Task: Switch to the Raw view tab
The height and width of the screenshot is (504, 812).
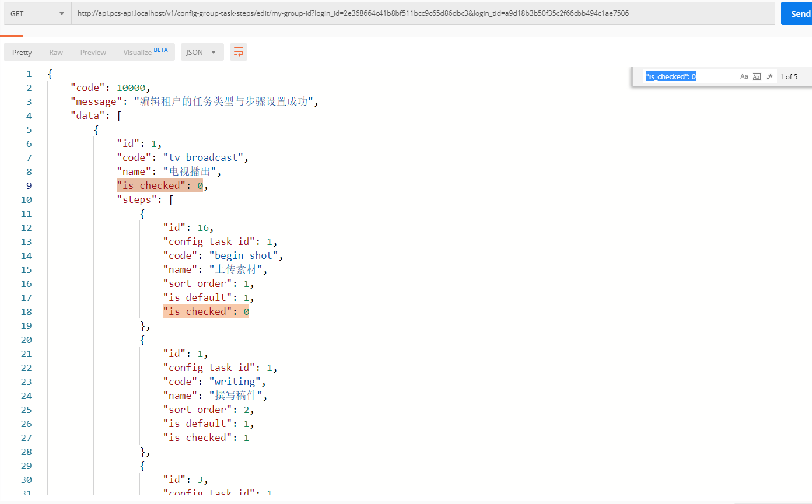Action: pyautogui.click(x=56, y=52)
